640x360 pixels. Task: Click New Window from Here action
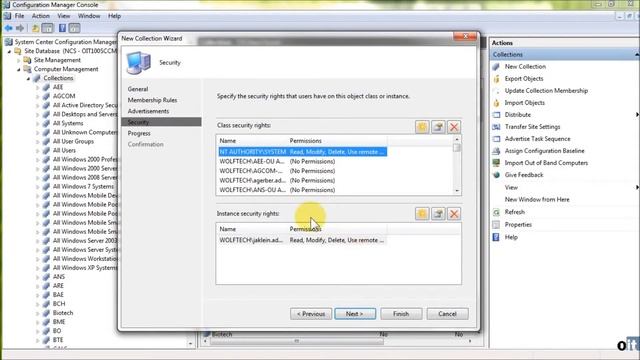(537, 200)
